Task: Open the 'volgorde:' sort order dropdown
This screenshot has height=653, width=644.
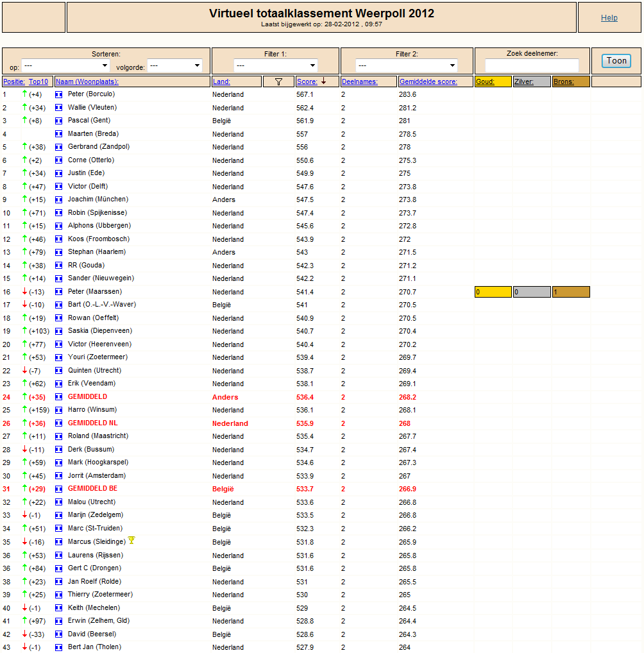Action: pos(175,66)
